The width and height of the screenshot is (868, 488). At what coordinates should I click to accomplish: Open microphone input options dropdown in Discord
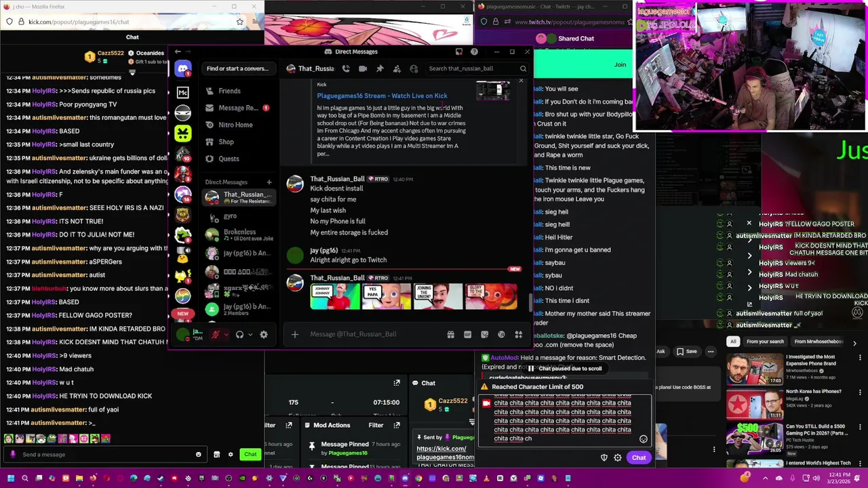tap(226, 334)
